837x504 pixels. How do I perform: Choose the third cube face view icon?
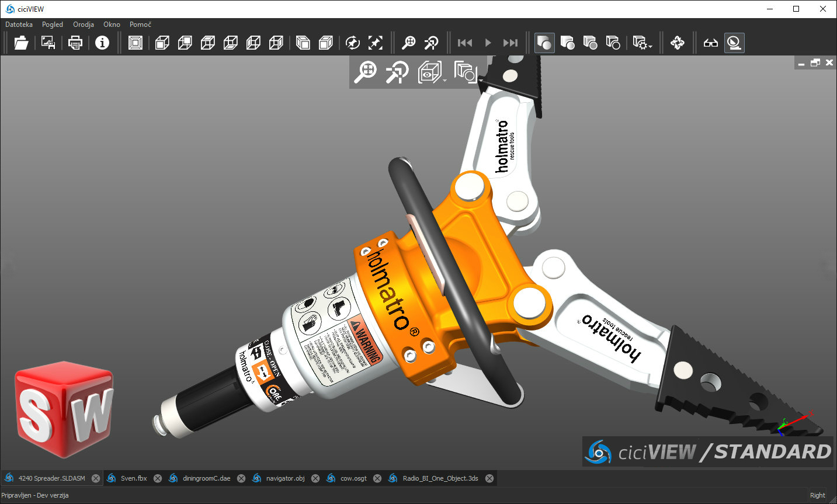[208, 43]
